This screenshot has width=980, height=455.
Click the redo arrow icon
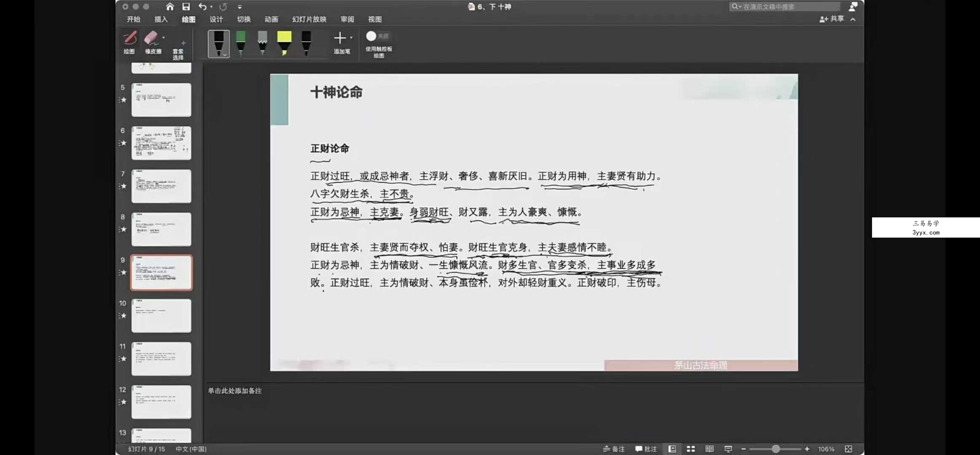click(223, 7)
